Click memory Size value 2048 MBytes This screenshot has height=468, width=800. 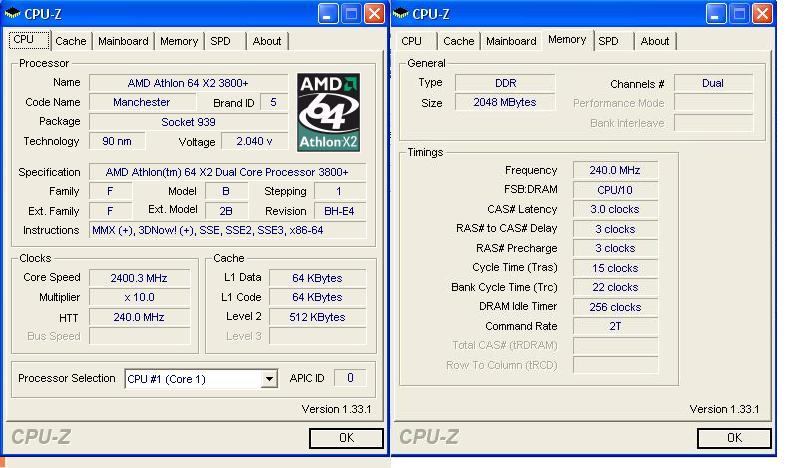click(x=505, y=103)
